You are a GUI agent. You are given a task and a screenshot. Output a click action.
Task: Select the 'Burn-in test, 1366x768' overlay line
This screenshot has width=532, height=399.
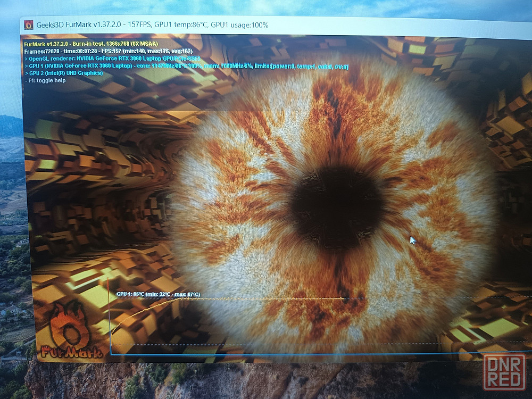[91, 44]
